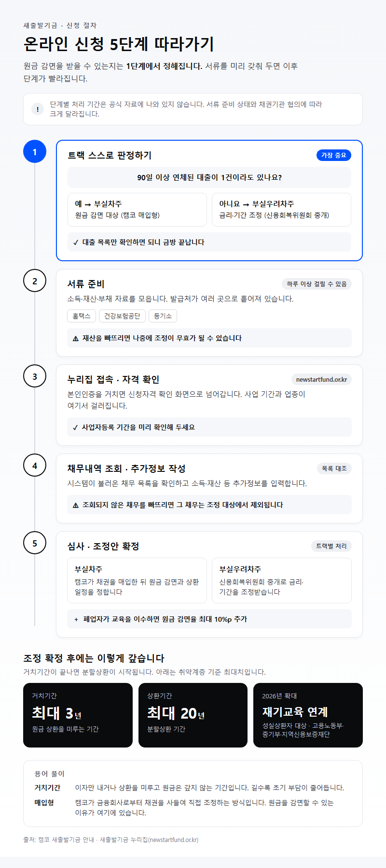Click the 가장 중요 blue badge

334,155
